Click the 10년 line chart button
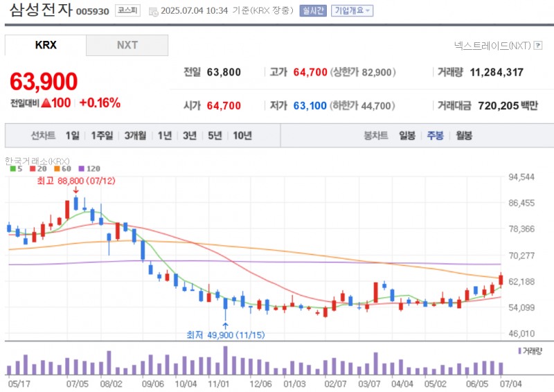Screen dimensions: 554x392 [242, 136]
